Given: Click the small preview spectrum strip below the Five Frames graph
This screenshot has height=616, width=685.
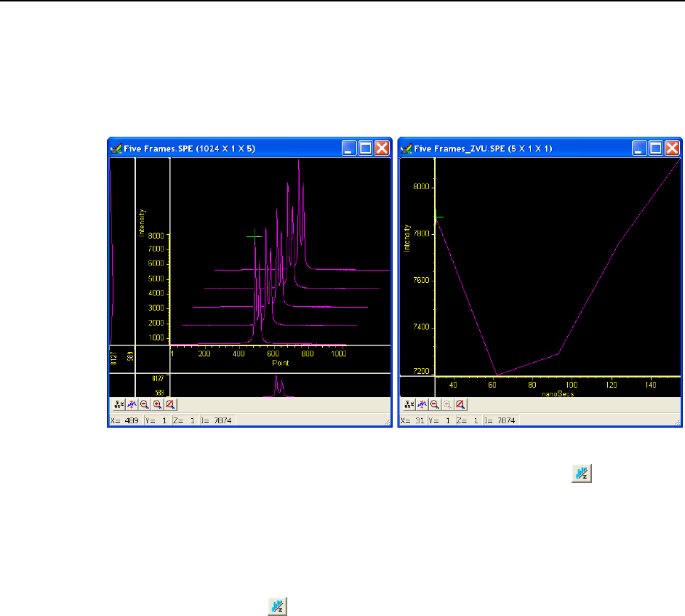Looking at the screenshot, I should coord(280,385).
